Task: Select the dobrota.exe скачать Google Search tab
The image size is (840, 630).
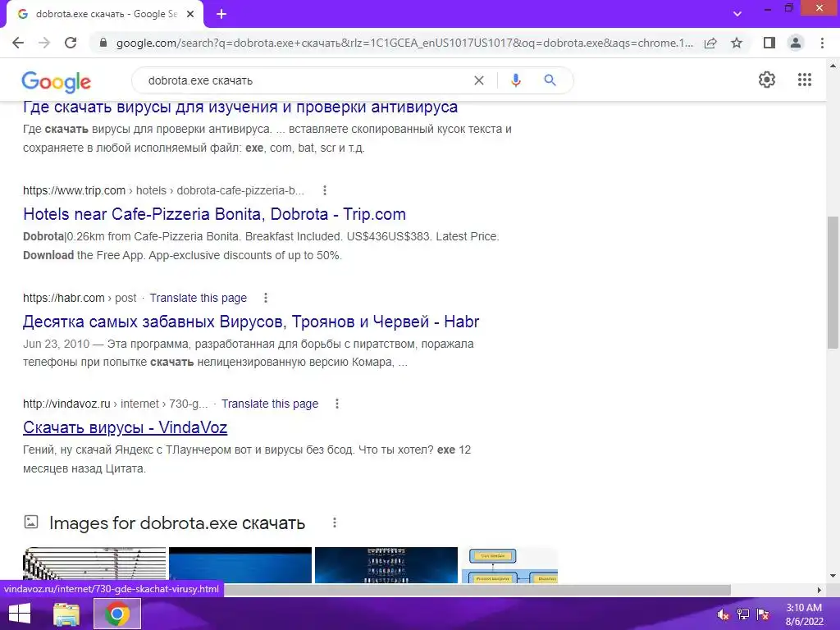Action: tap(105, 14)
